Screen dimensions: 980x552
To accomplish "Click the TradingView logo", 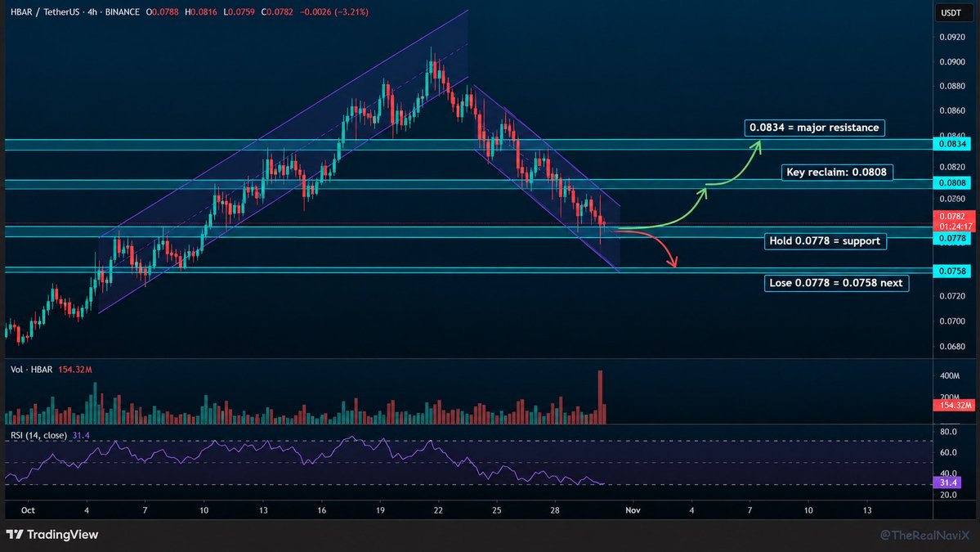I will [x=52, y=535].
